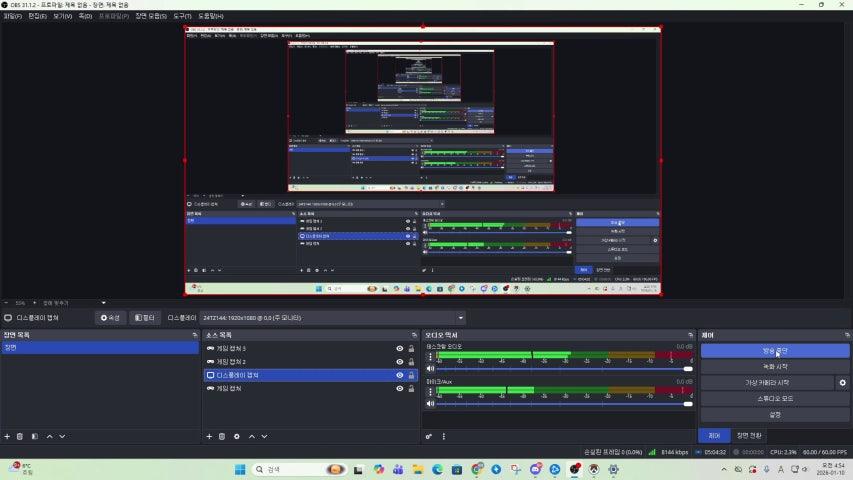Toggle visibility of 디스플레이 캡쳐 source
The image size is (853, 480).
[x=399, y=375]
